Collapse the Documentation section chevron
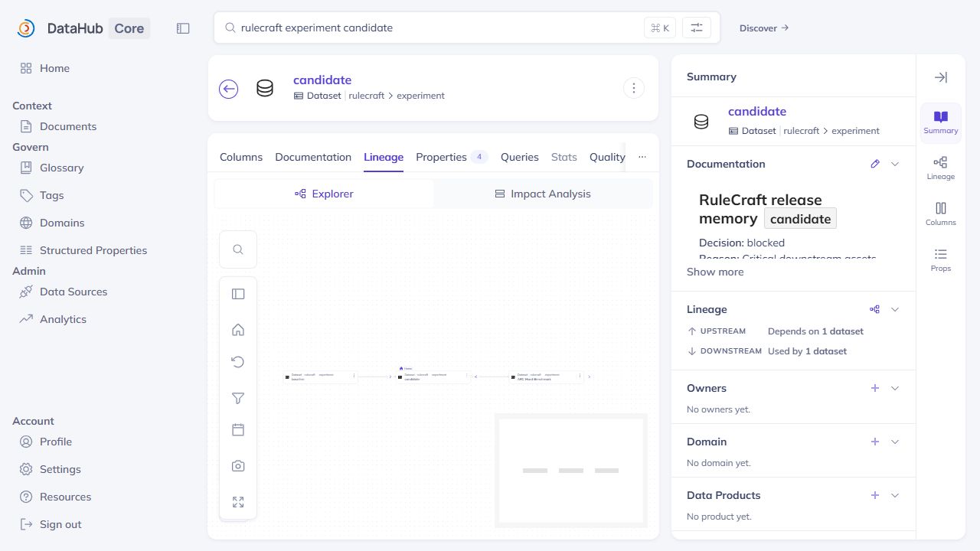980x551 pixels. point(895,164)
